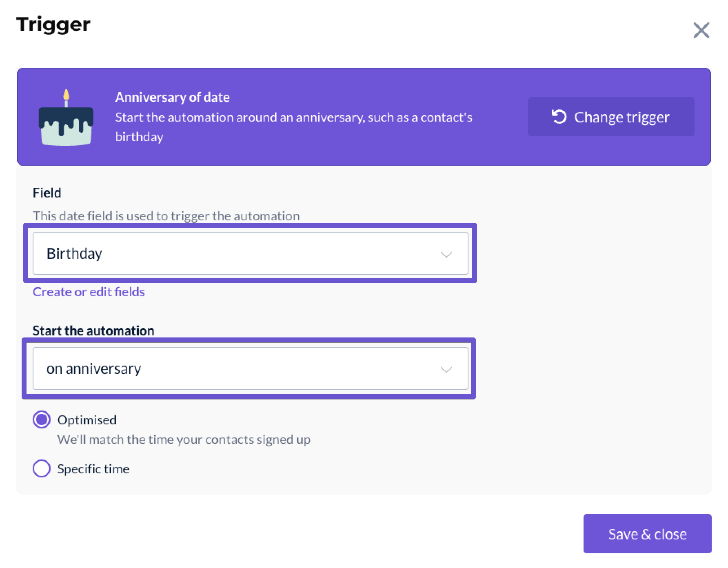This screenshot has width=728, height=568.
Task: Click the birthday cake icon
Action: click(66, 118)
